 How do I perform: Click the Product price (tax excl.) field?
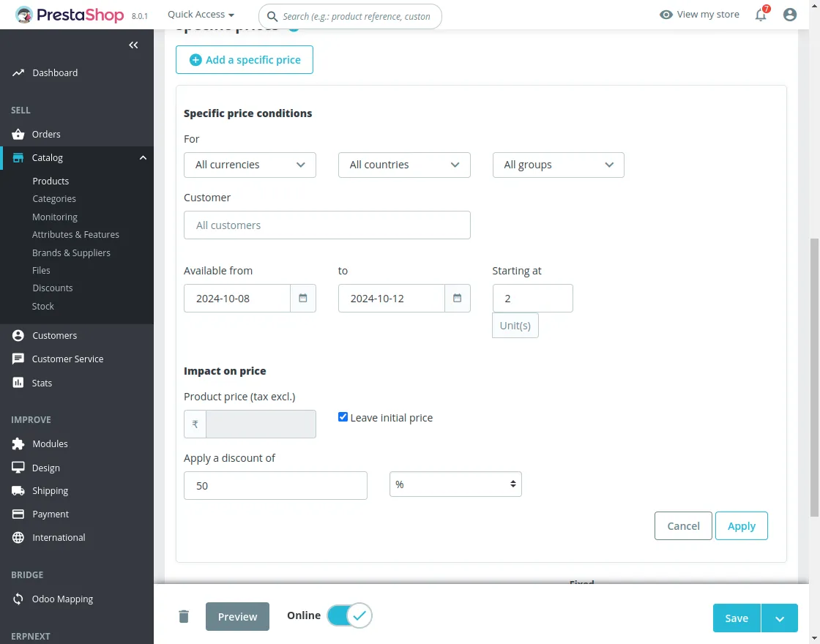point(261,424)
